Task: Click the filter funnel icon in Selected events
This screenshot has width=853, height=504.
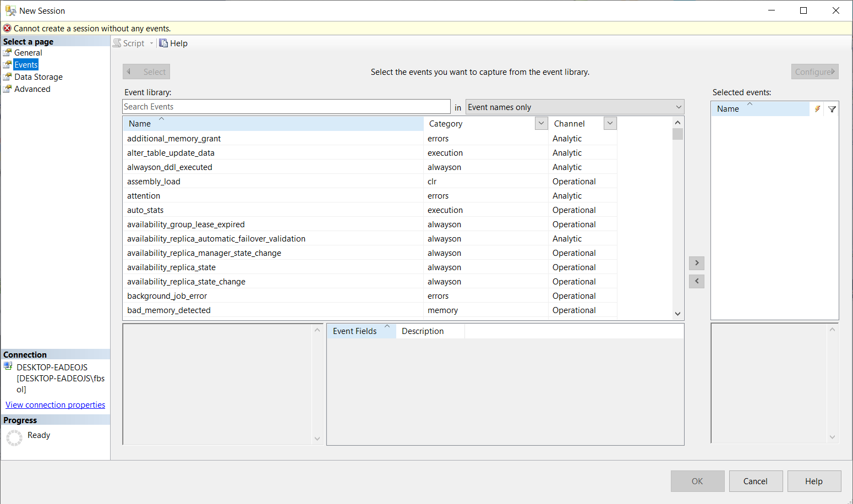Action: coord(832,109)
